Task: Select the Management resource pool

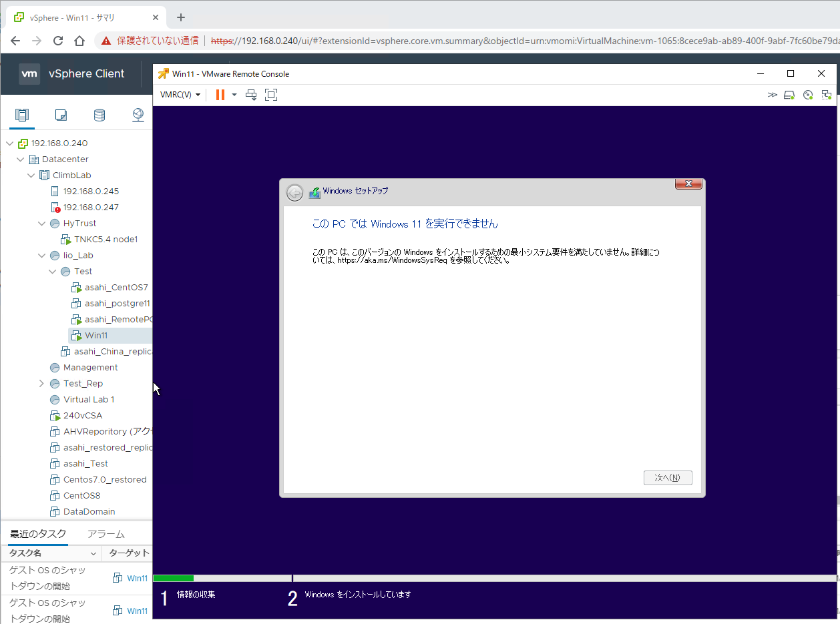Action: coord(90,367)
